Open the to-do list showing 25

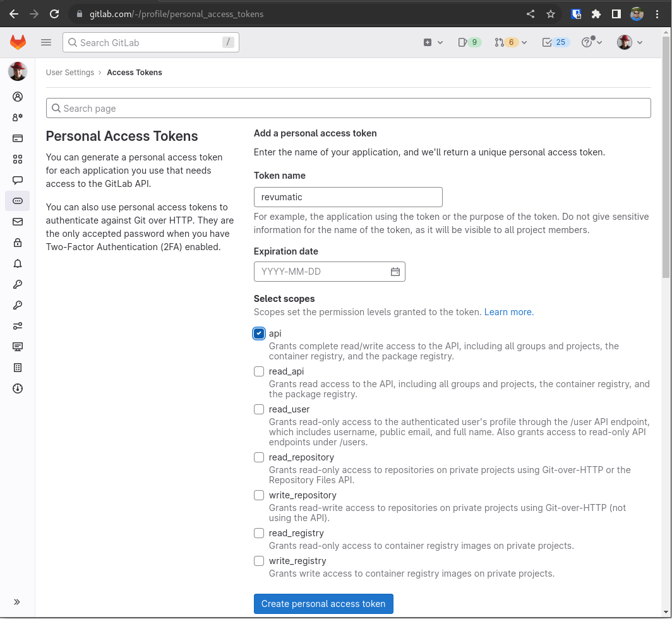pos(556,42)
